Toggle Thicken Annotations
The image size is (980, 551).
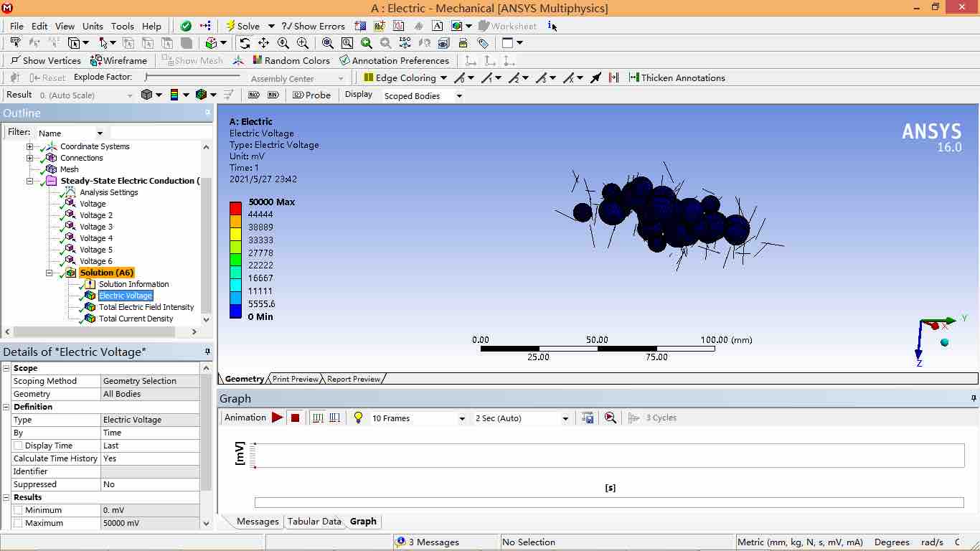(x=677, y=77)
